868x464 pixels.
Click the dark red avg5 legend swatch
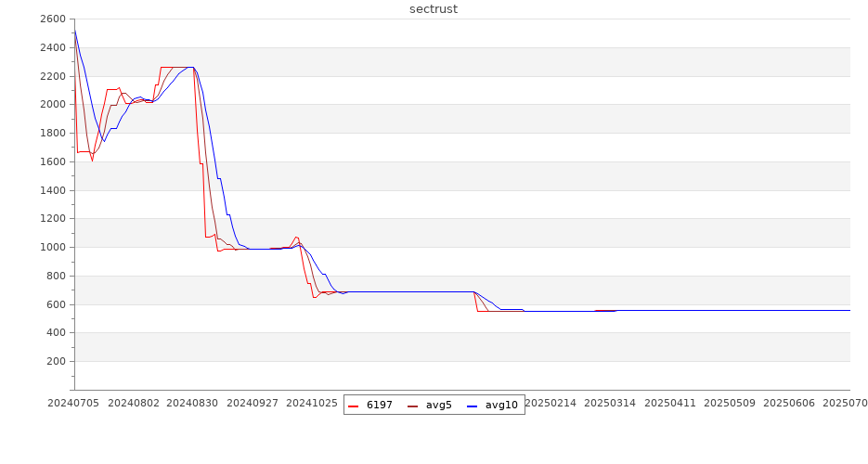click(412, 406)
